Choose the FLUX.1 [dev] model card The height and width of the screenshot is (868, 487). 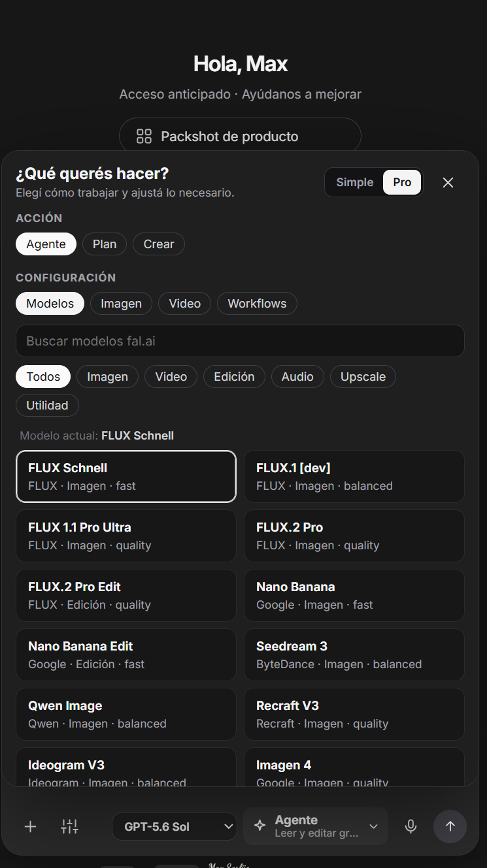[354, 477]
